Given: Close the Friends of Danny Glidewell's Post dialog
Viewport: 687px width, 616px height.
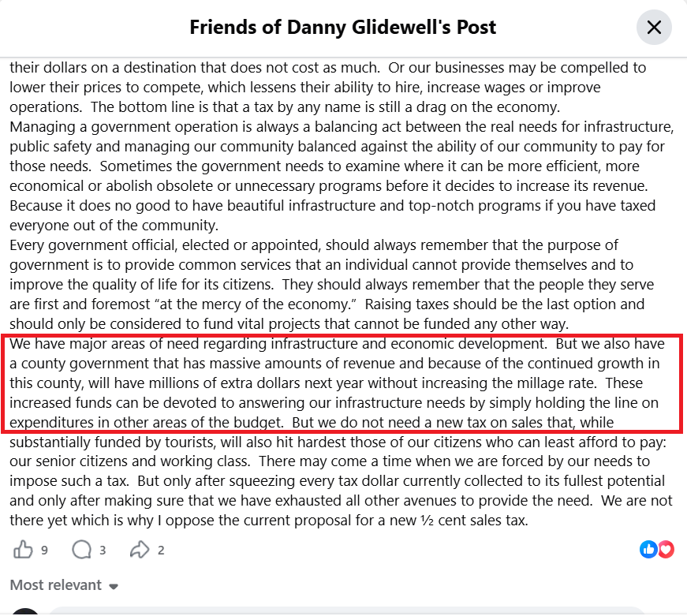Looking at the screenshot, I should pos(654,27).
